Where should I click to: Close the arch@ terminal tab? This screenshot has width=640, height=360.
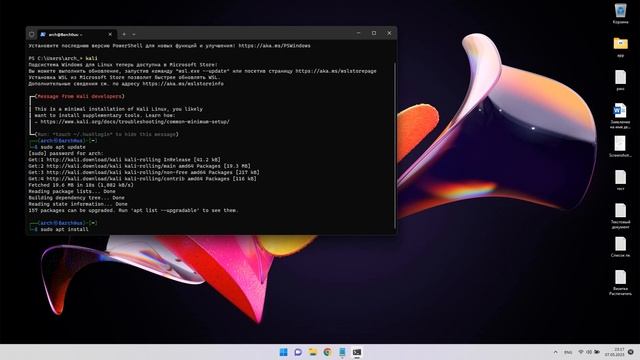click(x=110, y=35)
